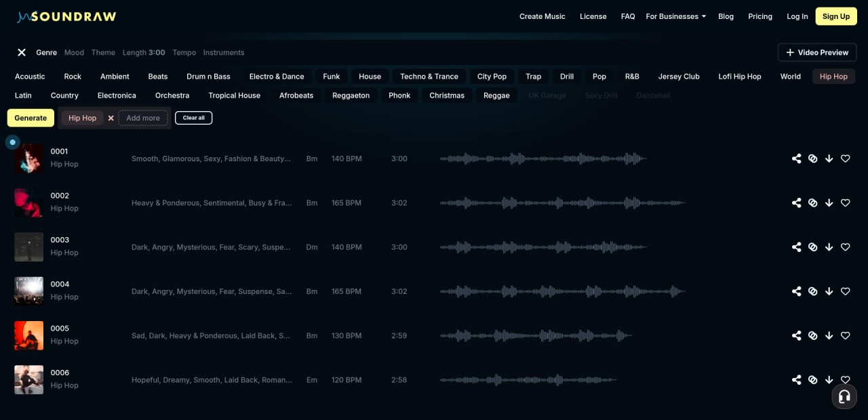Viewport: 868px width, 420px height.
Task: Switch to the Mood filter tab
Action: 74,52
